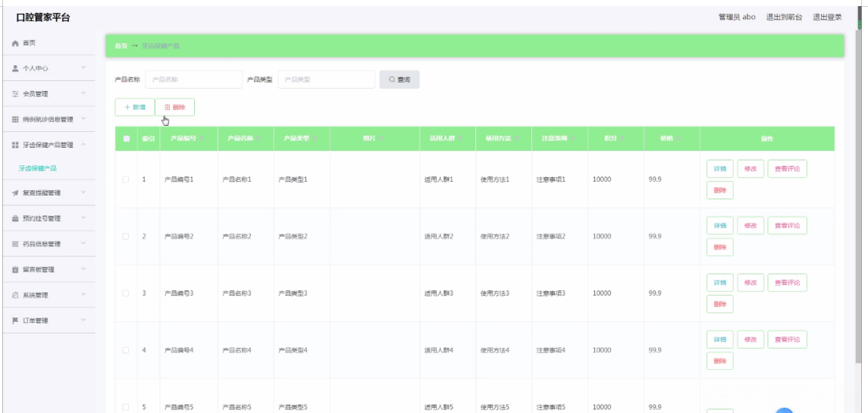The width and height of the screenshot is (868, 413).
Task: Check the box for row 产品编号2
Action: 126,236
